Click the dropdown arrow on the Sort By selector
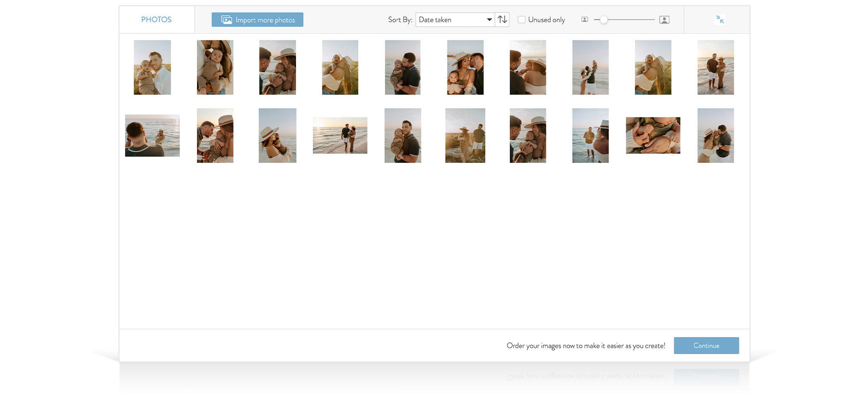 pyautogui.click(x=489, y=20)
